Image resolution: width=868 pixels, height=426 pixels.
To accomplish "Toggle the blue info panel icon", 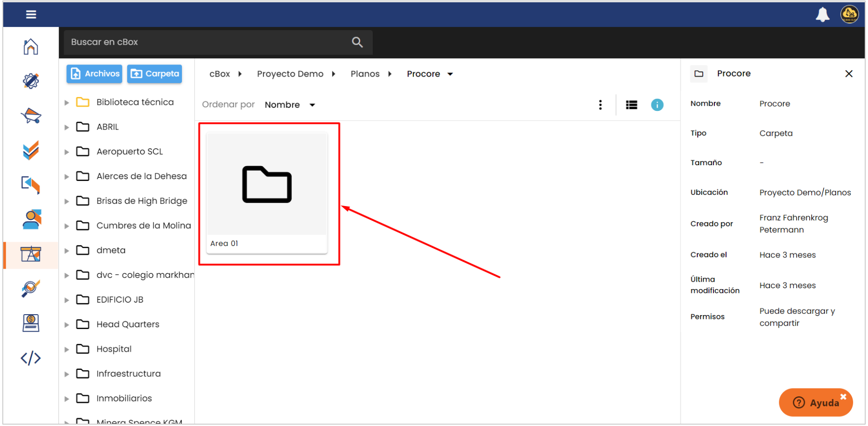I will (657, 105).
